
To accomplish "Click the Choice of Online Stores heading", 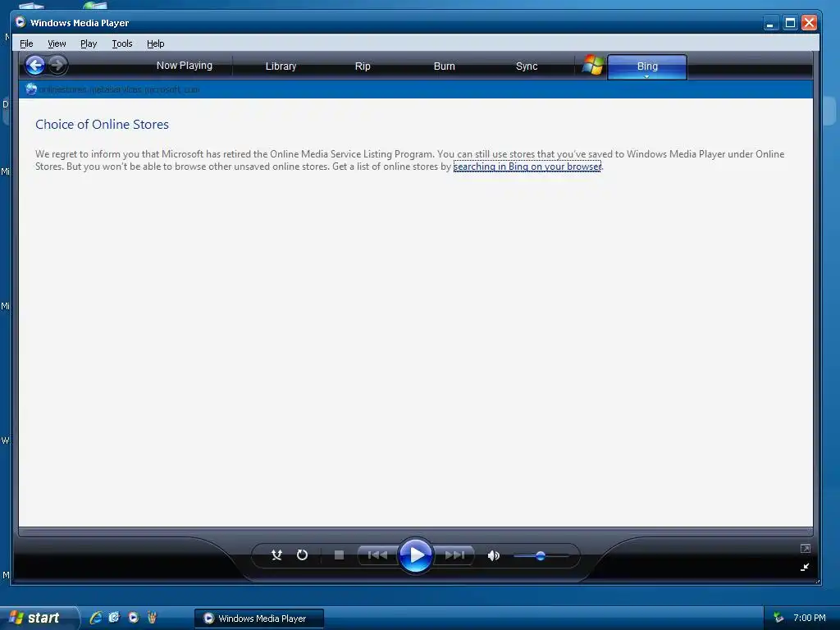I will 102,125.
